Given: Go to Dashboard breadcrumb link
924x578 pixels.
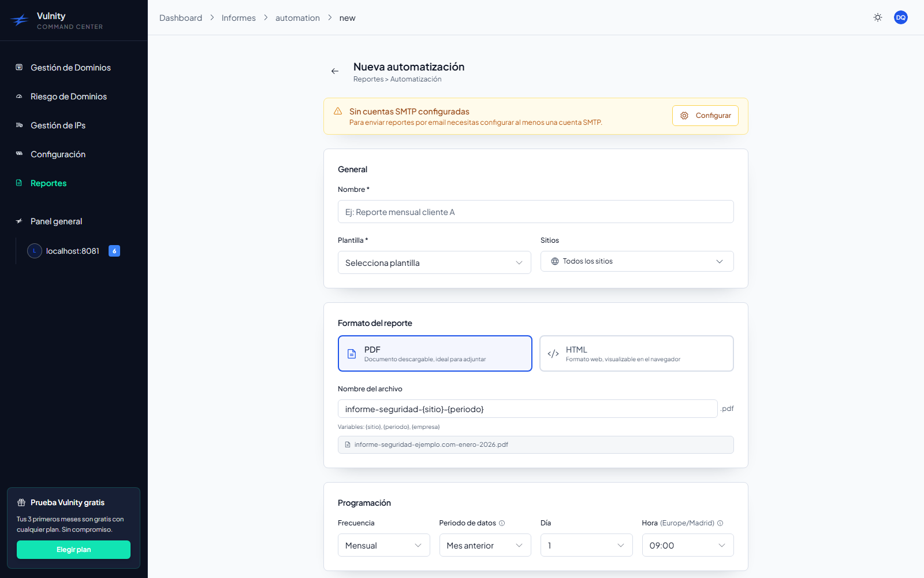Looking at the screenshot, I should point(181,18).
